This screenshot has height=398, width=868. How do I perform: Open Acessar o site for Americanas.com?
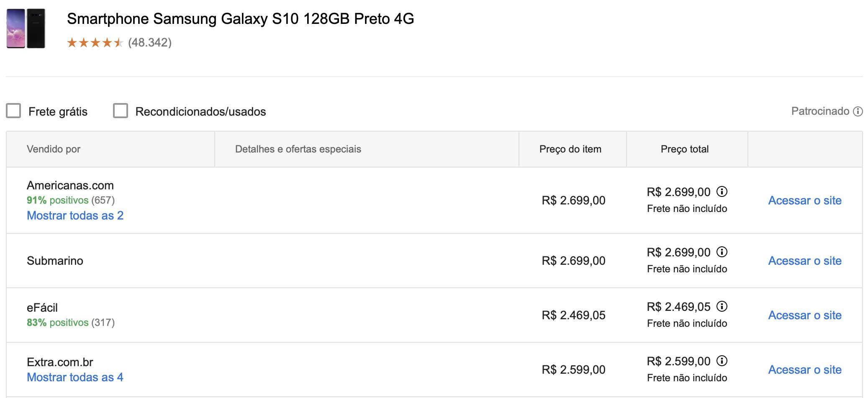[805, 200]
